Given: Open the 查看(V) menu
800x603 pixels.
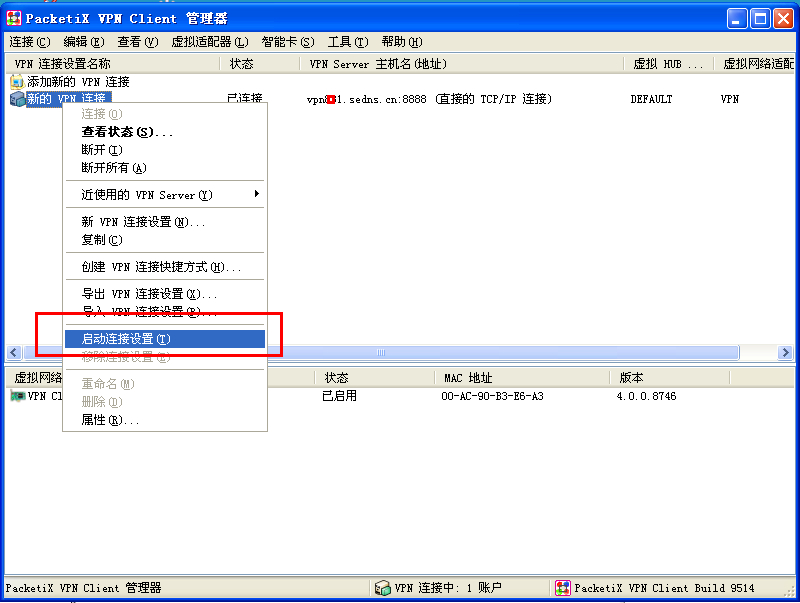Looking at the screenshot, I should pyautogui.click(x=138, y=42).
